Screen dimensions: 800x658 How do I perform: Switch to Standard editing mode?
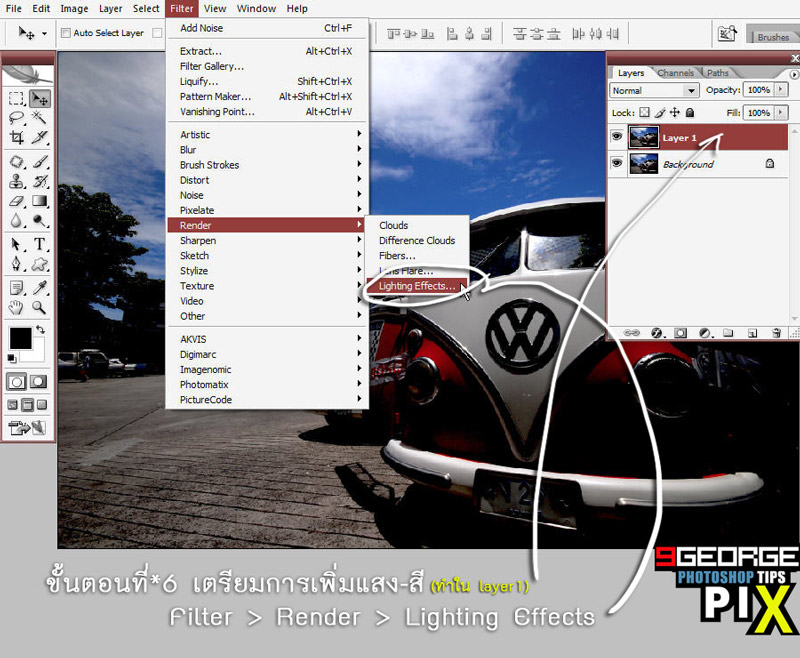[x=16, y=382]
